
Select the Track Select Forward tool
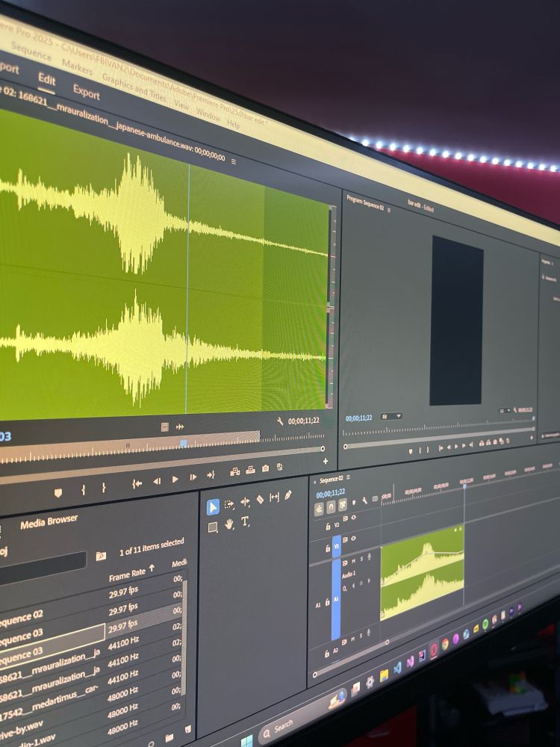click(229, 504)
